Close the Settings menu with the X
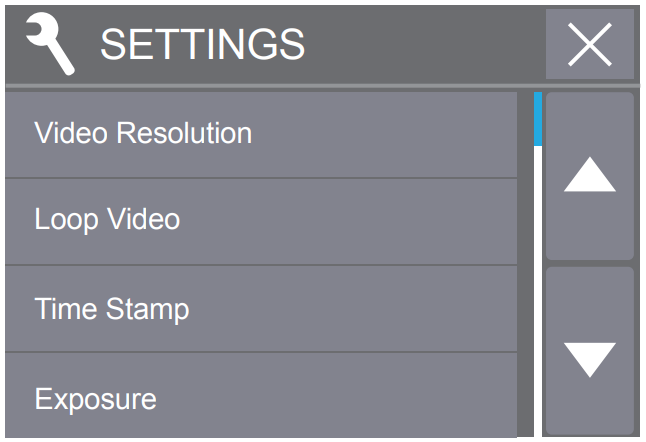This screenshot has width=646, height=442. point(590,44)
